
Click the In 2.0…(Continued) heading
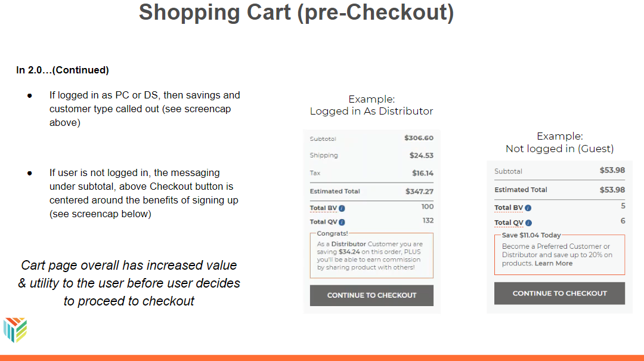[x=63, y=70]
